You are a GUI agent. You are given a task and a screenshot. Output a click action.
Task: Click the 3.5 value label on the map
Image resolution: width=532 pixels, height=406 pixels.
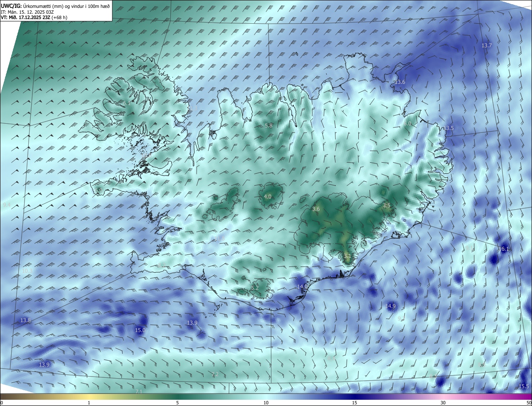pos(387,205)
